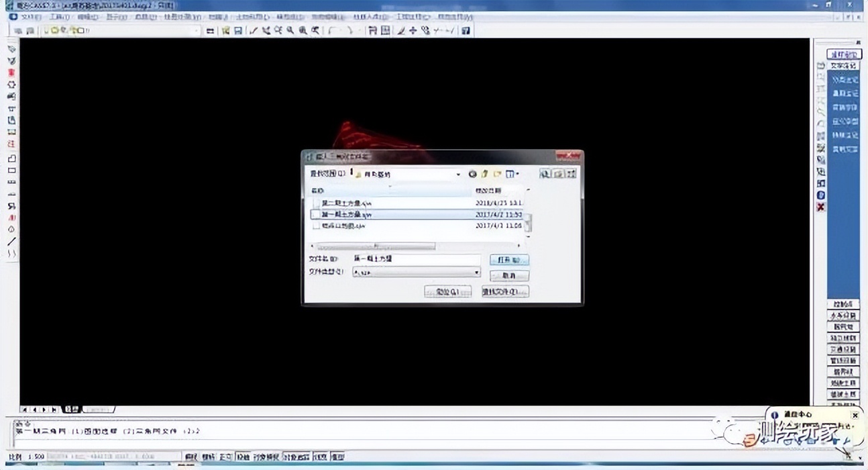Click the 定位 locate button in dialog

coord(448,291)
